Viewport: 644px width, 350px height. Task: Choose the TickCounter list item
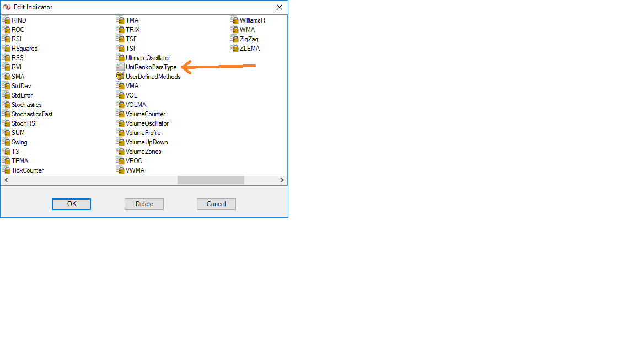(28, 170)
